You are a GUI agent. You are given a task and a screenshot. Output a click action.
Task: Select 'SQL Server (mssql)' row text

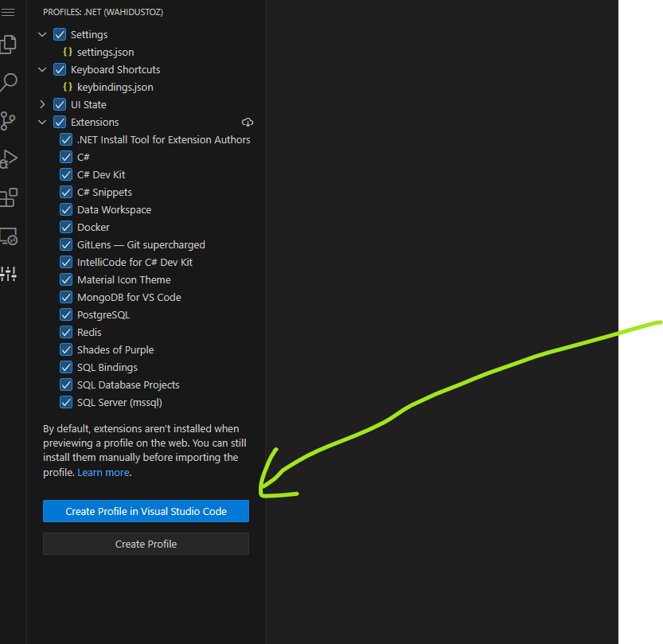point(119,402)
